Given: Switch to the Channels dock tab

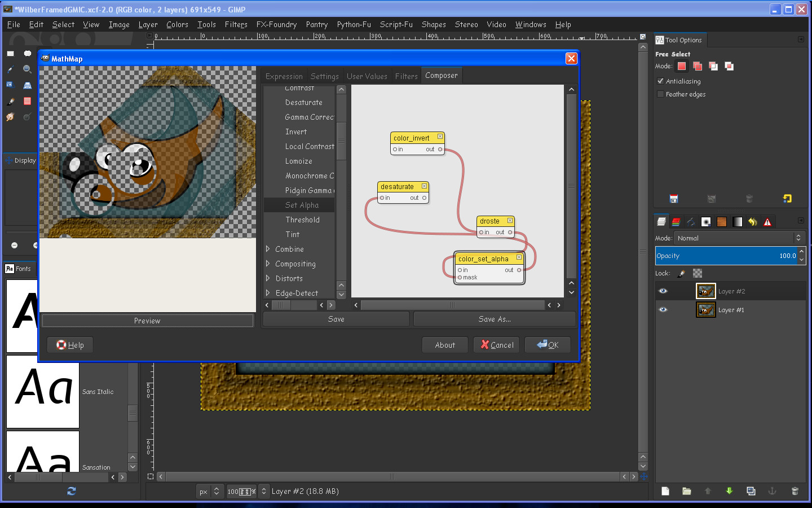Looking at the screenshot, I should [676, 222].
